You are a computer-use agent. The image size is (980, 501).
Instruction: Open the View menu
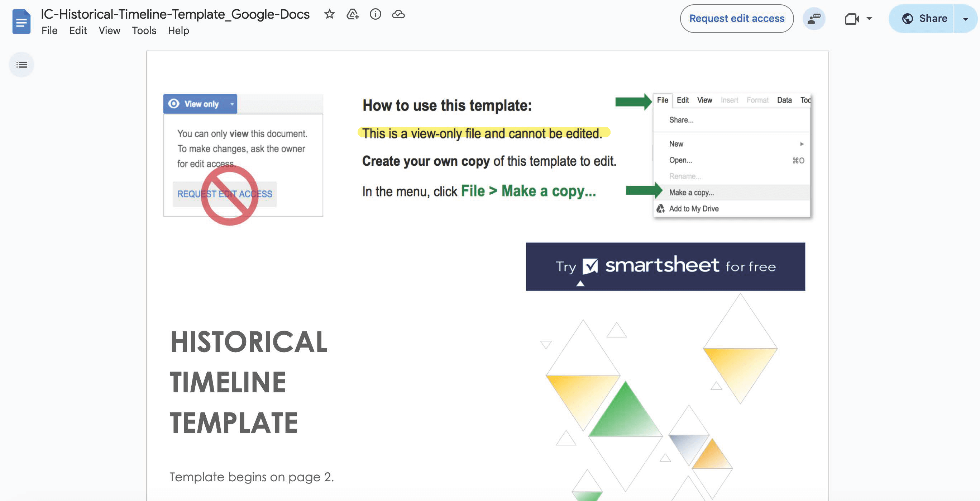pyautogui.click(x=109, y=30)
